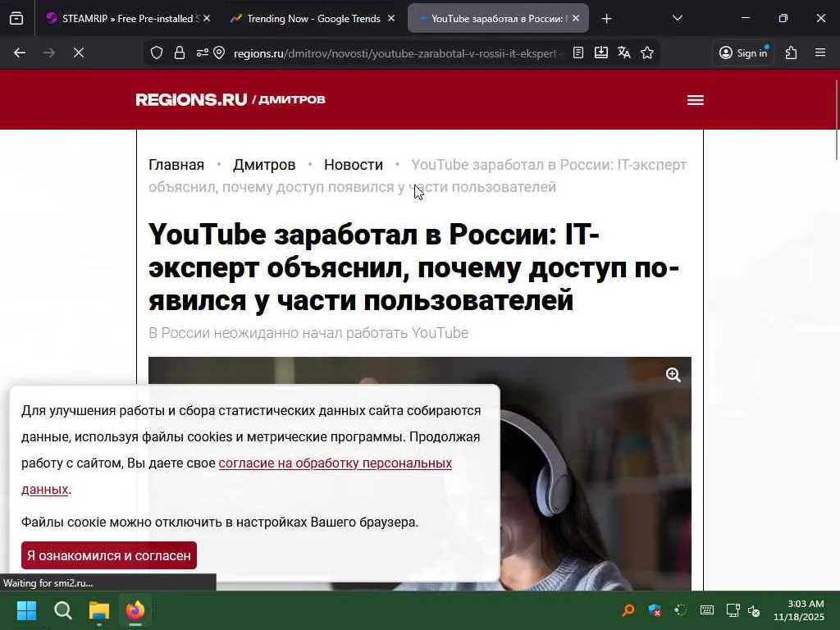Open the muted volume tray icon
The image size is (840, 630).
pos(754,610)
